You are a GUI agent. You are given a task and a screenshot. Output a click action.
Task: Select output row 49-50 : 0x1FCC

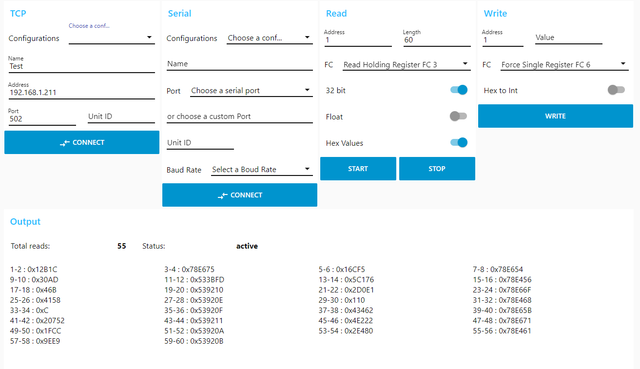pos(36,331)
